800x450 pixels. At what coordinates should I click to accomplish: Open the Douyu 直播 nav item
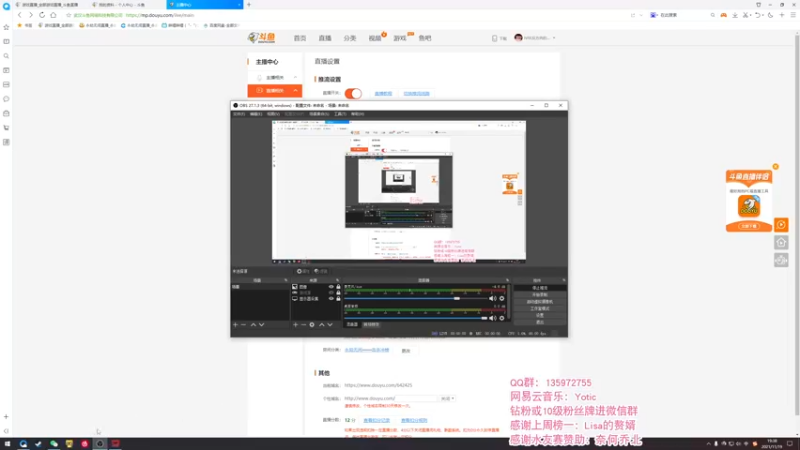point(325,38)
